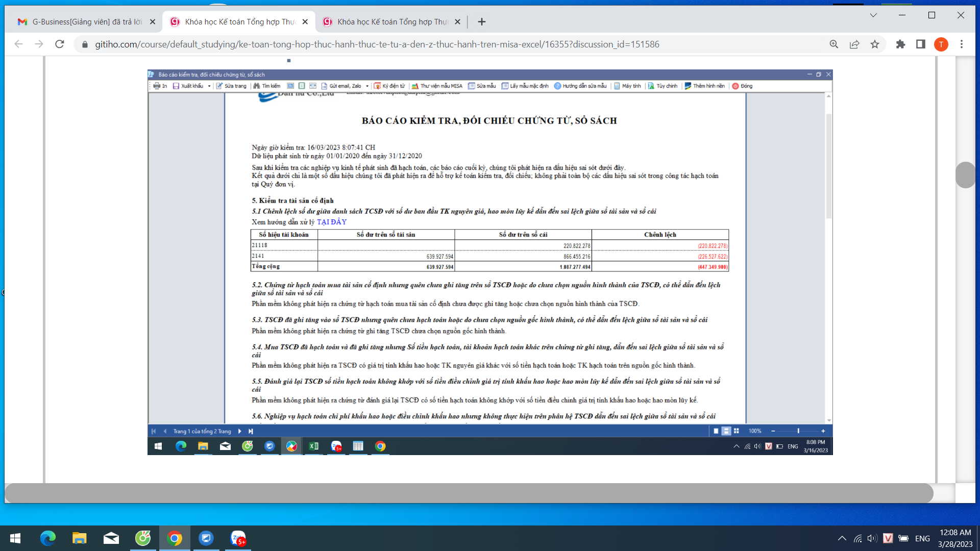Open Thư viện mẫu MISA template library
The width and height of the screenshot is (980, 551).
(x=437, y=86)
